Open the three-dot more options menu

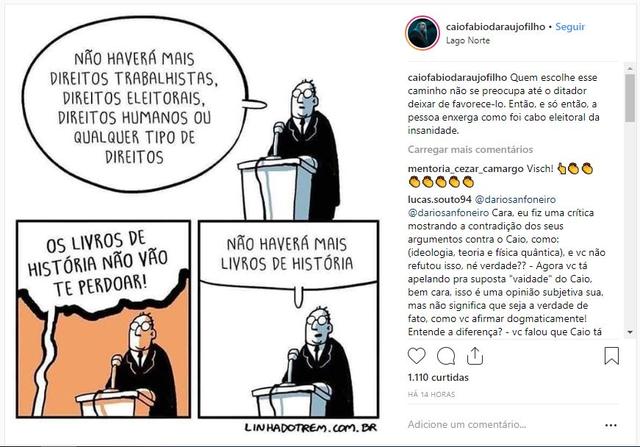[x=611, y=425]
